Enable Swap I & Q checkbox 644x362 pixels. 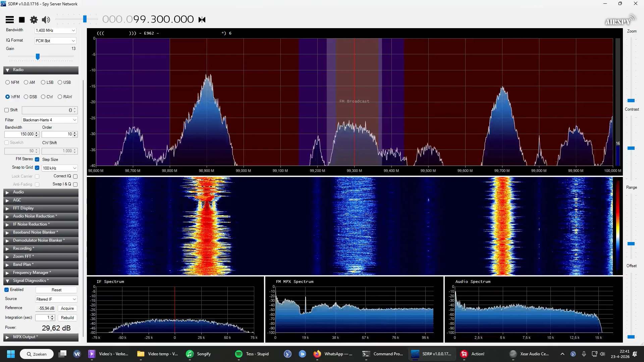(x=75, y=184)
